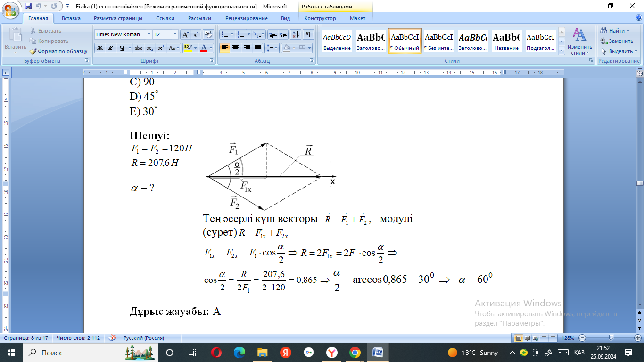Open Изменить стили dropdown
This screenshot has height=362, width=644.
(579, 41)
